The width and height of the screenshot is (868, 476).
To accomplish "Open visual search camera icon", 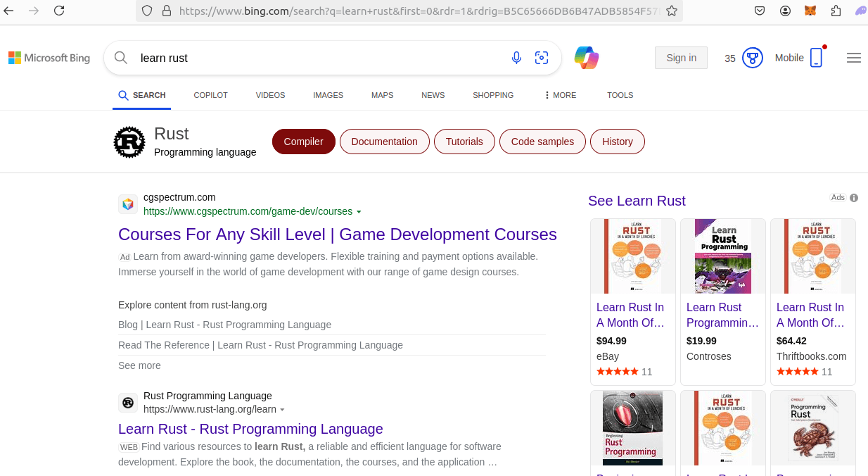I will [x=541, y=58].
